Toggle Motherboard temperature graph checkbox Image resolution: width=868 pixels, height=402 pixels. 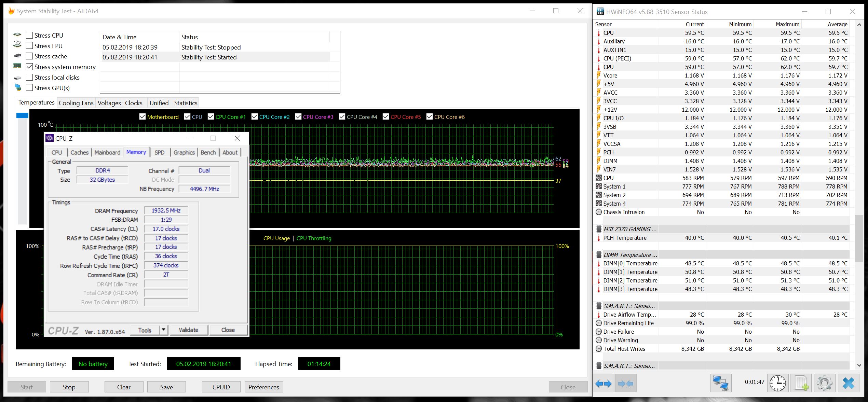coord(143,117)
